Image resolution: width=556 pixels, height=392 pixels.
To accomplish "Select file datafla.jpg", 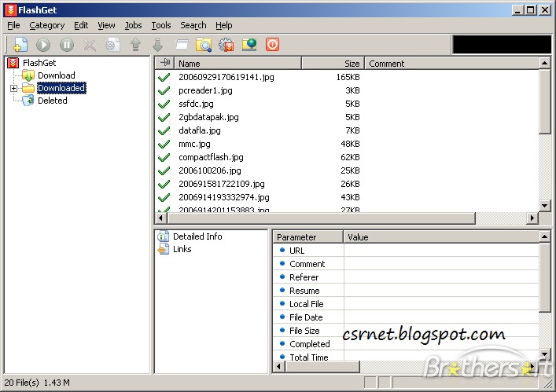I will point(199,130).
